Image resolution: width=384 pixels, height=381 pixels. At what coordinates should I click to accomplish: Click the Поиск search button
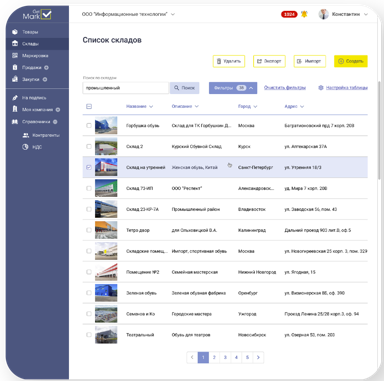pyautogui.click(x=185, y=88)
